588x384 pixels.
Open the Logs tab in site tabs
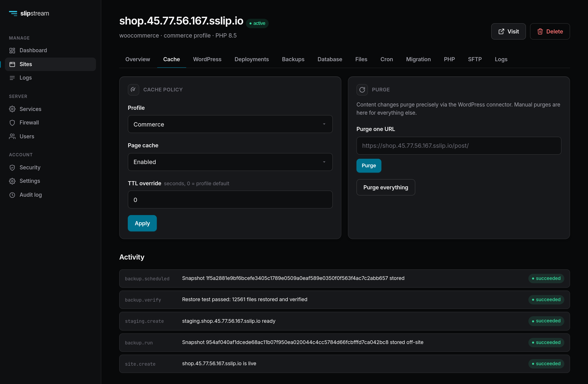click(x=501, y=59)
